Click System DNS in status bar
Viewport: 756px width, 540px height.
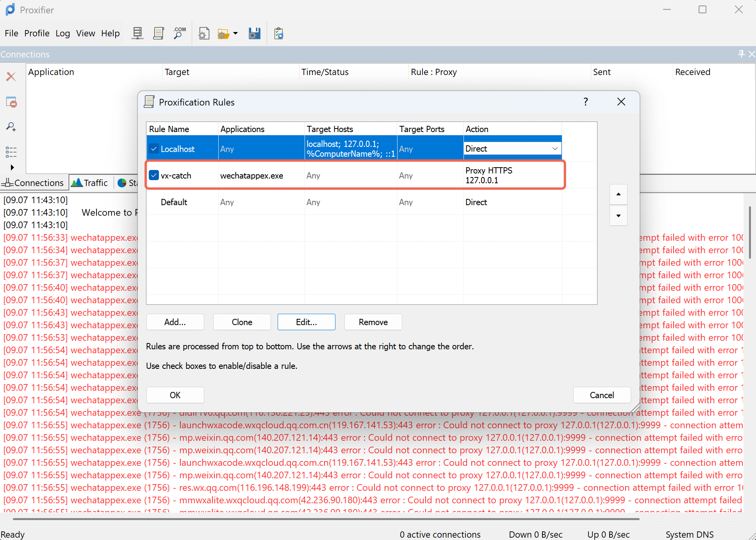[x=690, y=534]
